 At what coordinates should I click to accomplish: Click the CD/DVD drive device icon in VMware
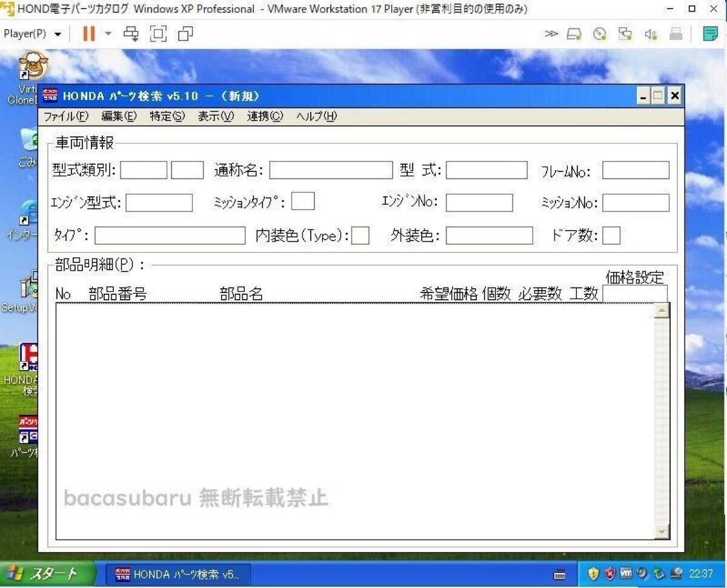[x=600, y=34]
